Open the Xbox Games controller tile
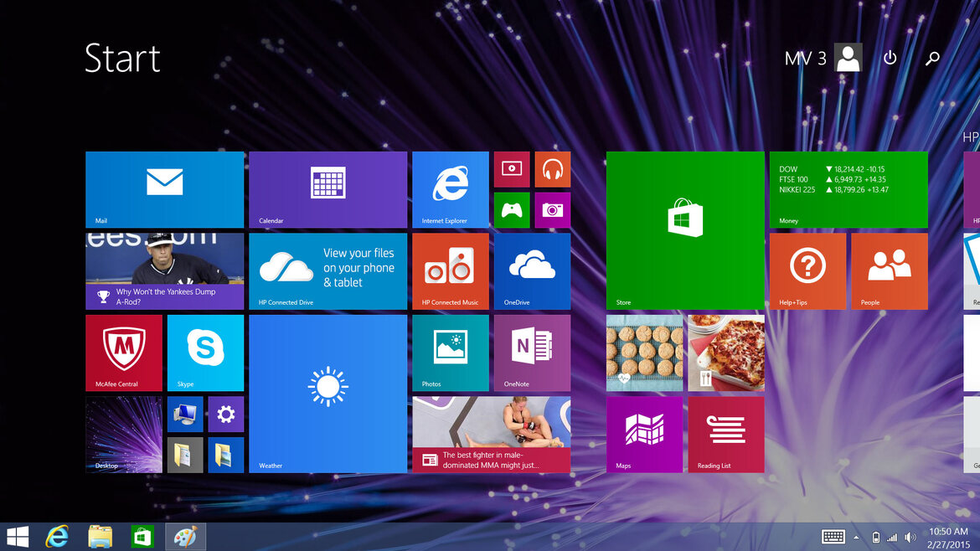The width and height of the screenshot is (980, 551). (512, 210)
